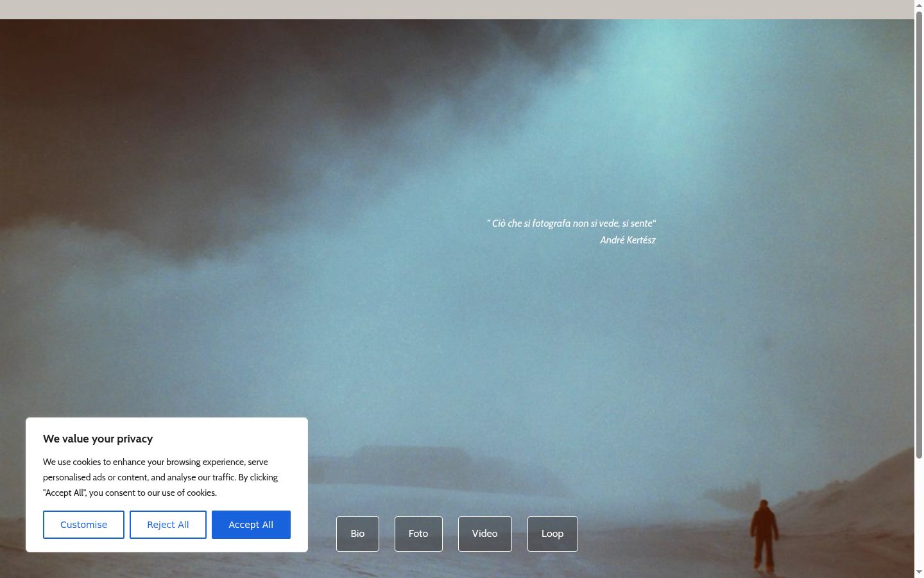Click the empty scrollbar track below thumb
Image resolution: width=924 pixels, height=578 pixels.
919,512
